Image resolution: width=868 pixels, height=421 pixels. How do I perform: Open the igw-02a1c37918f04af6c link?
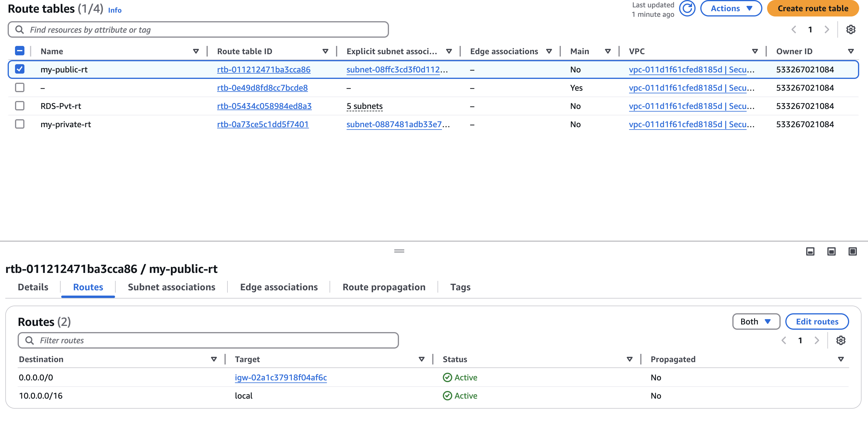281,377
